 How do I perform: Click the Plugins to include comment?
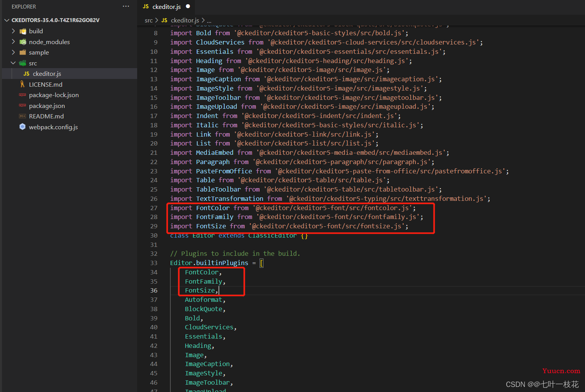(x=235, y=254)
